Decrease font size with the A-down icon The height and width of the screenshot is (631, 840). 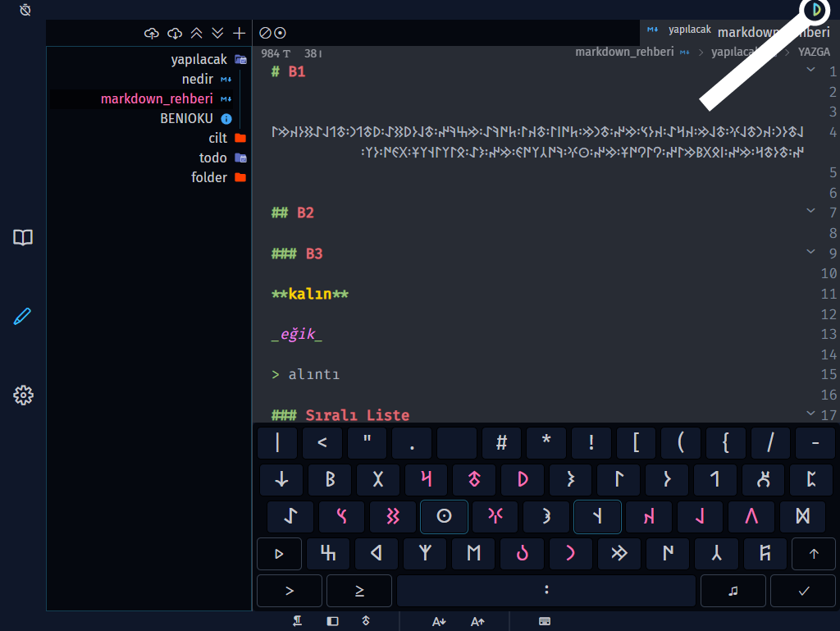click(439, 622)
